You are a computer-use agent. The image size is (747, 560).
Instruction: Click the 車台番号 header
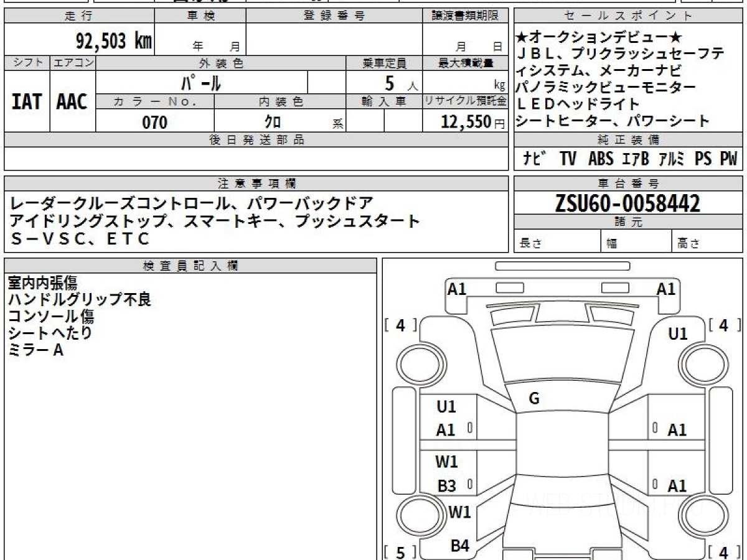[628, 183]
